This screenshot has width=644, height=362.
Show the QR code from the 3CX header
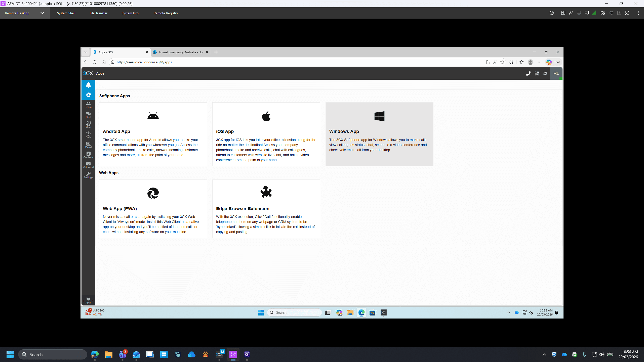[x=537, y=73]
